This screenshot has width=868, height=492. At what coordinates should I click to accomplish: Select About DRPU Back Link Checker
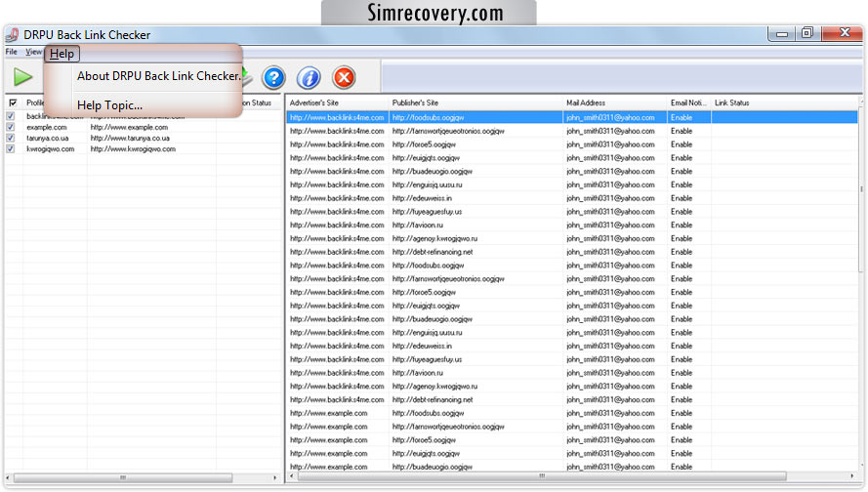(x=158, y=76)
